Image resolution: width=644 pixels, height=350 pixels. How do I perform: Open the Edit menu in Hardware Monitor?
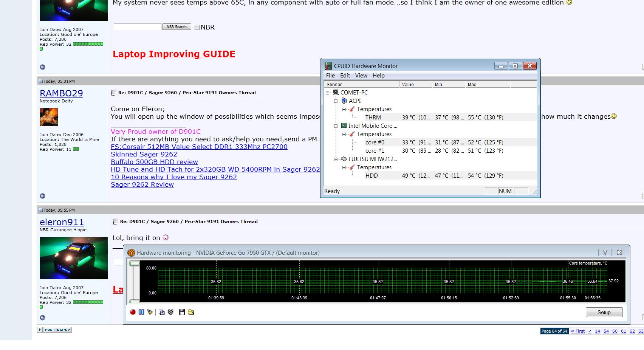pos(345,76)
